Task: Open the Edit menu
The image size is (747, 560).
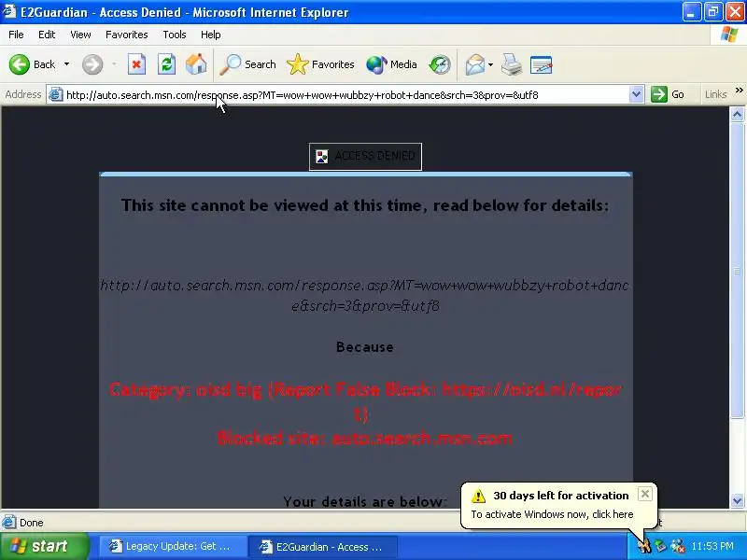Action: 47,35
